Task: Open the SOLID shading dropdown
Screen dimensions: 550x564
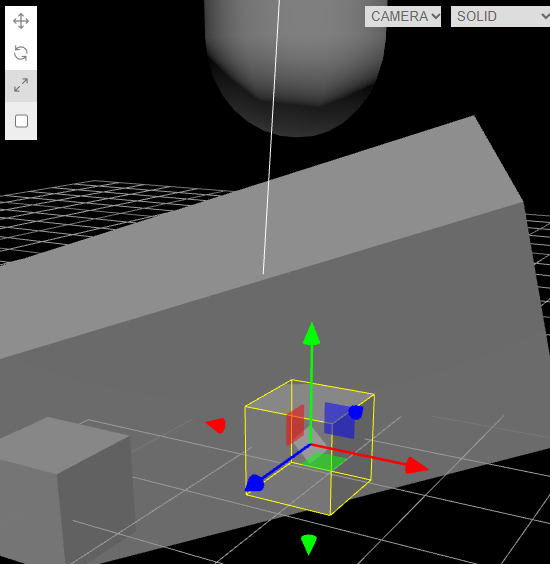Action: click(x=501, y=16)
